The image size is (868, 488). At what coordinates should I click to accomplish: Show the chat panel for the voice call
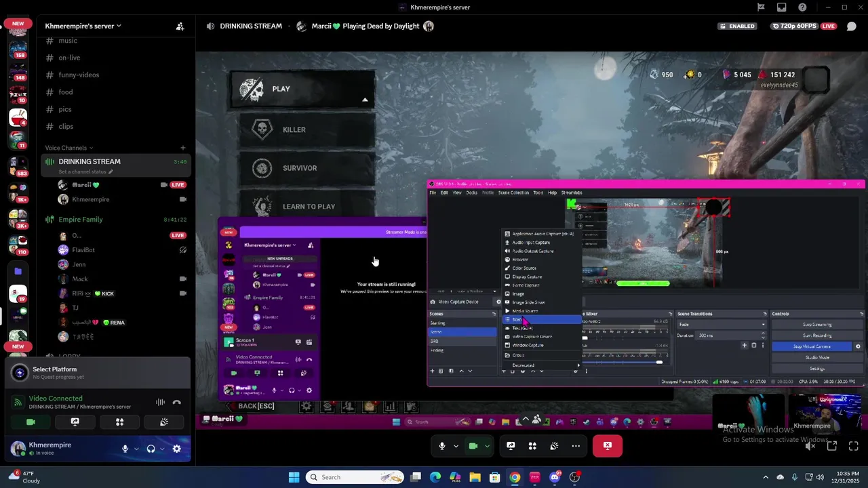852,26
